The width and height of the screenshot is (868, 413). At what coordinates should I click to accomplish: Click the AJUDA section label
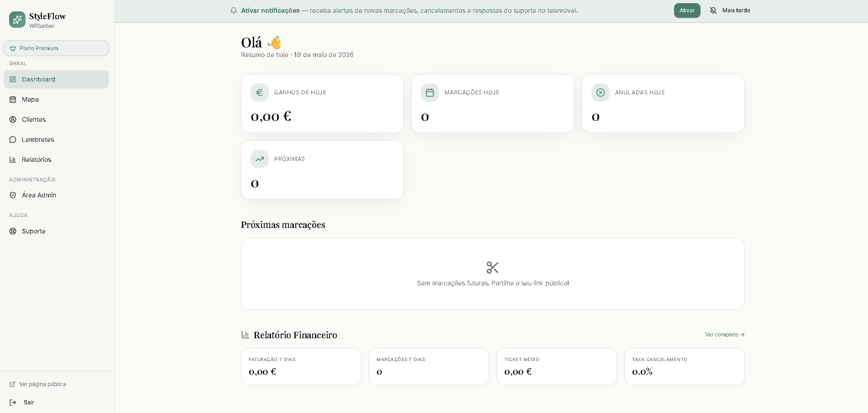click(x=18, y=215)
